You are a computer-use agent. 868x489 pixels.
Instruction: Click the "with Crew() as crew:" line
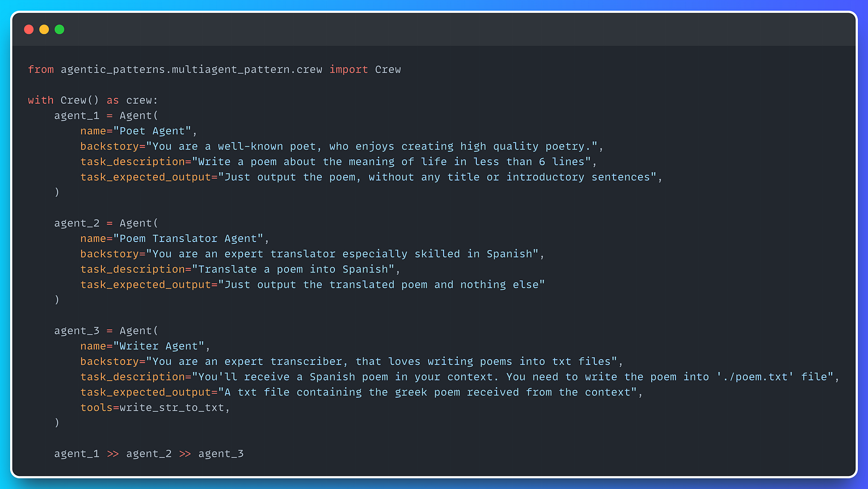pos(93,100)
